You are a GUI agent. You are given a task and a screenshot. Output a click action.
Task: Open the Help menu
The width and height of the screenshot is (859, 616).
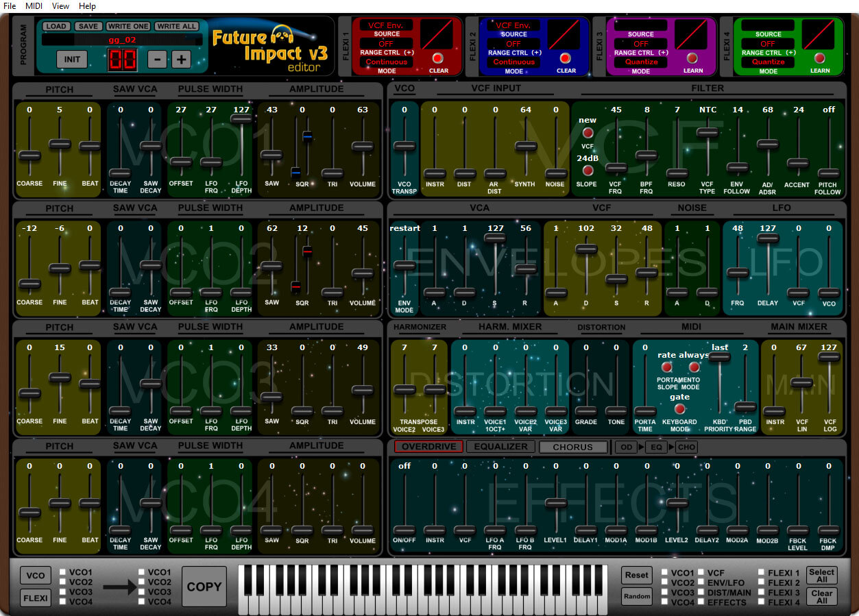(x=87, y=5)
